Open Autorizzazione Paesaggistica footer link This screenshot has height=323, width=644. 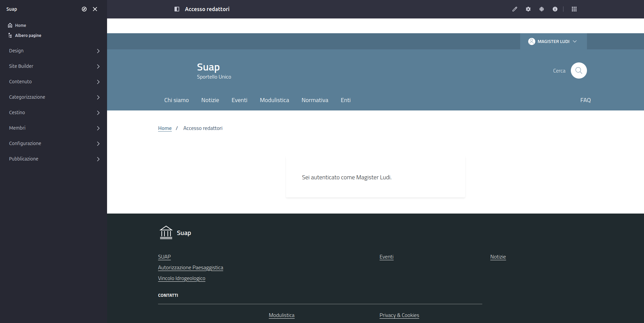[190, 268]
